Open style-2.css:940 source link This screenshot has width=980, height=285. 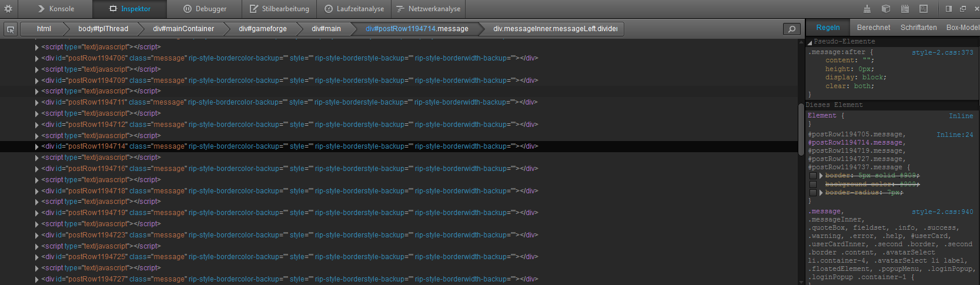point(942,212)
